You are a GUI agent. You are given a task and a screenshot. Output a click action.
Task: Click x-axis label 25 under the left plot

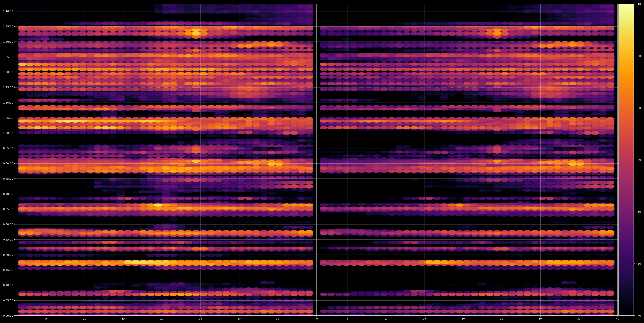pyautogui.click(x=200, y=319)
